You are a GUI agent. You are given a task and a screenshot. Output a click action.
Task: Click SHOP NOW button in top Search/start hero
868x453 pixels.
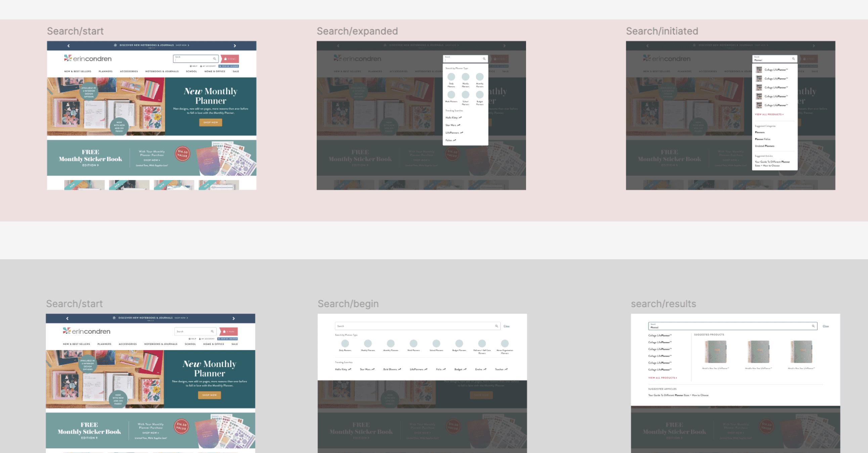pos(211,122)
